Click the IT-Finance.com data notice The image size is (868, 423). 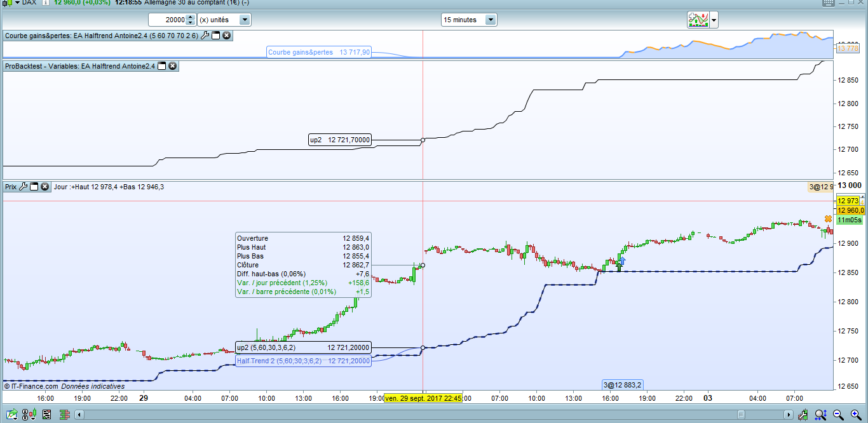(x=64, y=386)
